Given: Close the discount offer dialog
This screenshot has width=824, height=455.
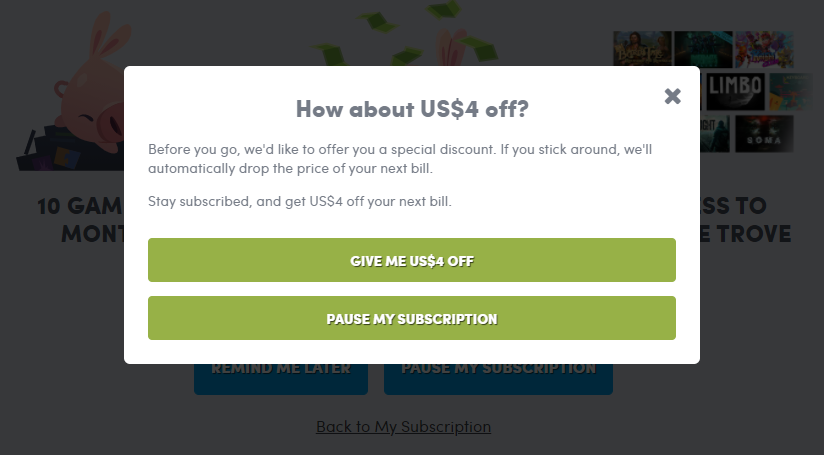Looking at the screenshot, I should 672,96.
